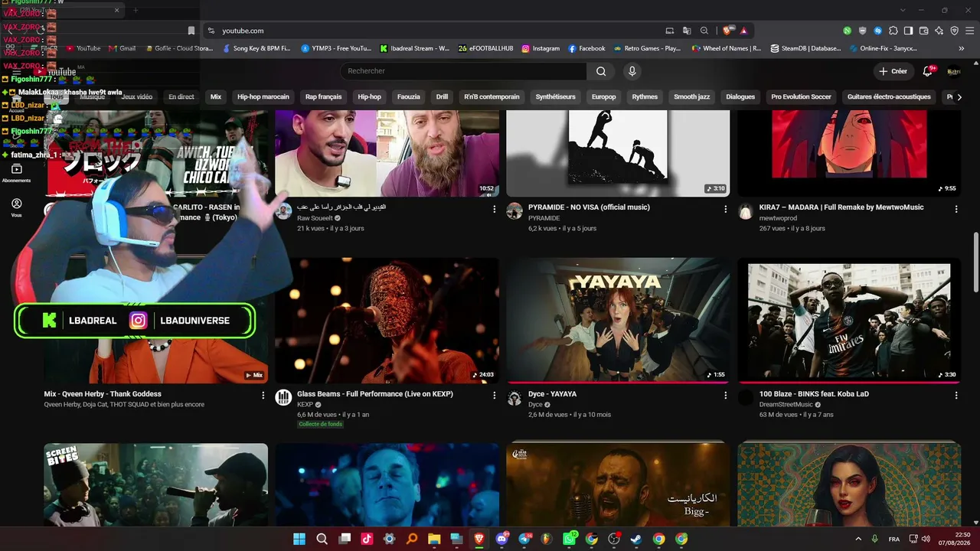Click the Brave Rewards triangle icon
The width and height of the screenshot is (980, 551).
743,31
